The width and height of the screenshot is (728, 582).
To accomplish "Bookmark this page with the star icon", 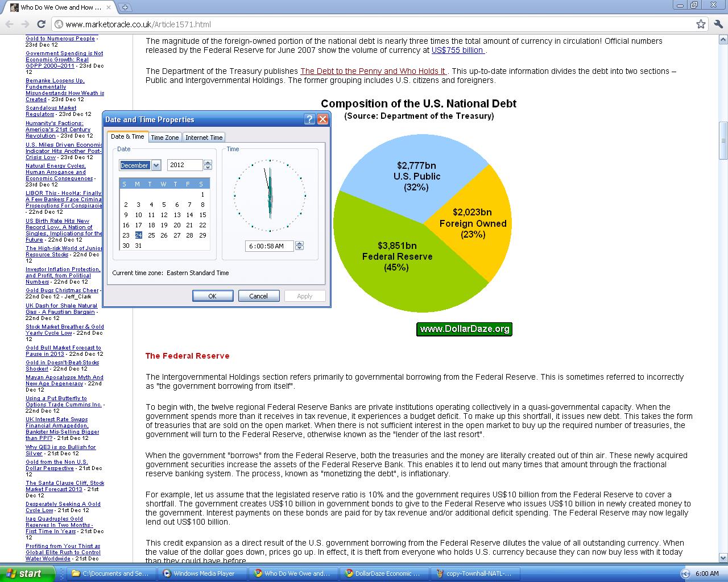I will coord(701,24).
